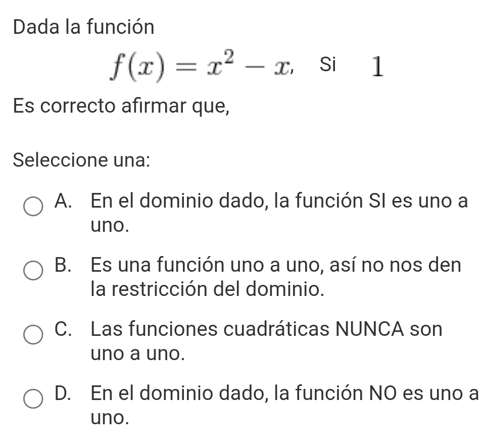
Task: Click answer C stating 'NUNCA son uno a uno'
Action: coord(266,329)
